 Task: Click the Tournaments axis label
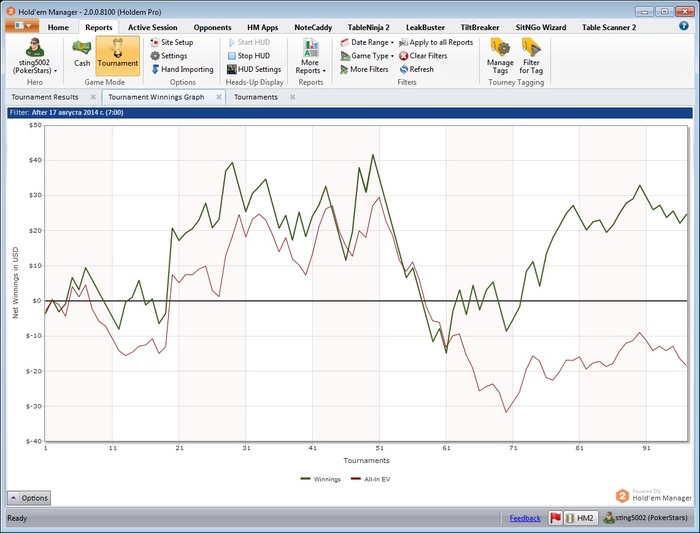[366, 460]
